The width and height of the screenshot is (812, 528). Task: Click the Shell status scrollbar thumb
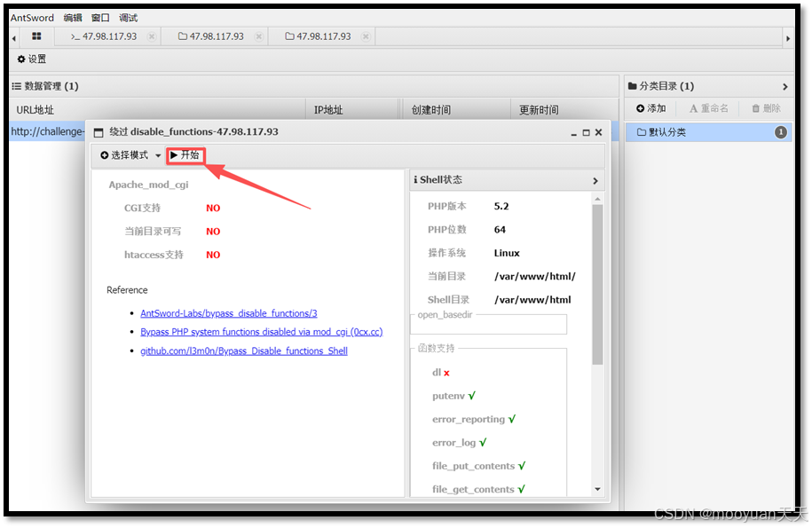(597, 285)
